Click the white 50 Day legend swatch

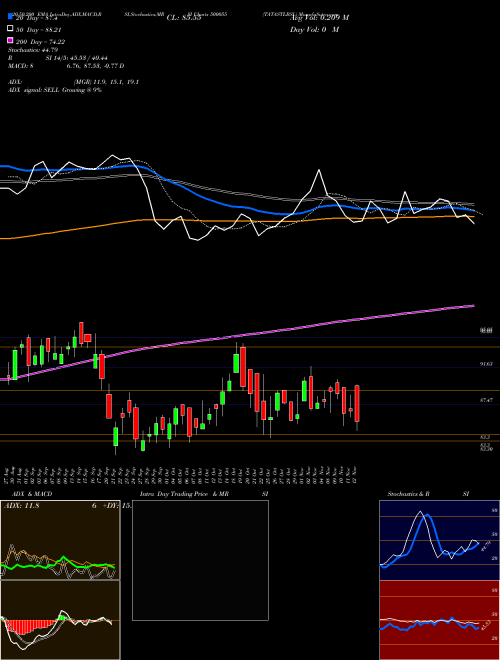pyautogui.click(x=10, y=29)
